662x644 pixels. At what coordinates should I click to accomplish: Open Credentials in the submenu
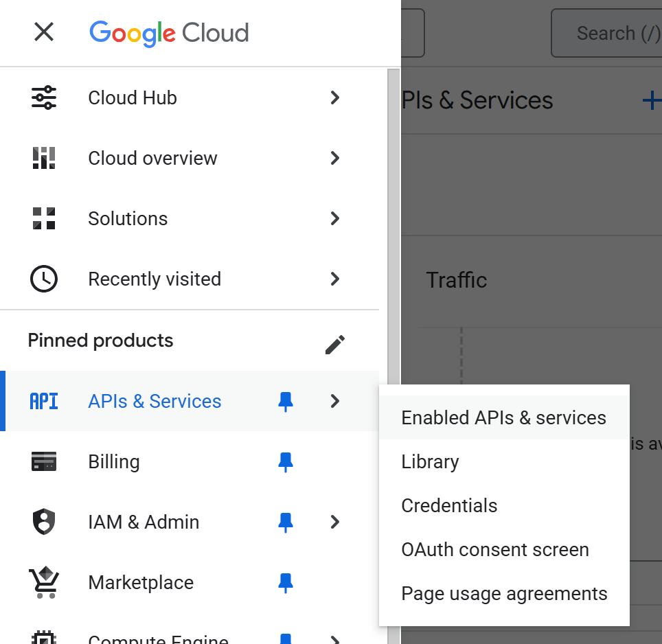pyautogui.click(x=449, y=505)
